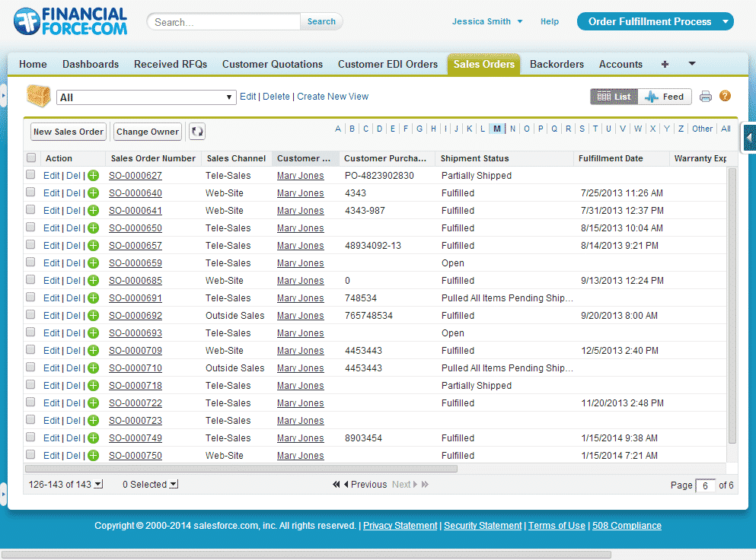Check the select-all checkbox in header
This screenshot has height=560, width=756.
pyautogui.click(x=31, y=158)
